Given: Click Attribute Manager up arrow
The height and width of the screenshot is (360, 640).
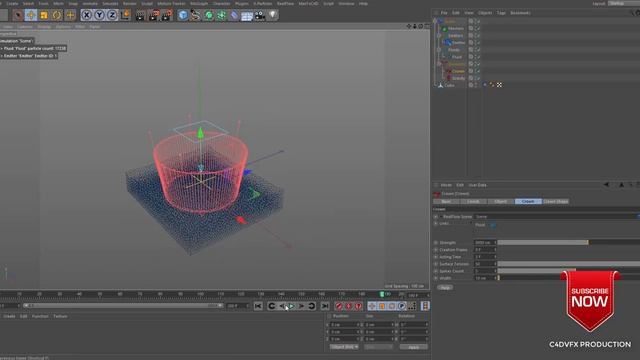Looking at the screenshot, I should pyautogui.click(x=621, y=185).
